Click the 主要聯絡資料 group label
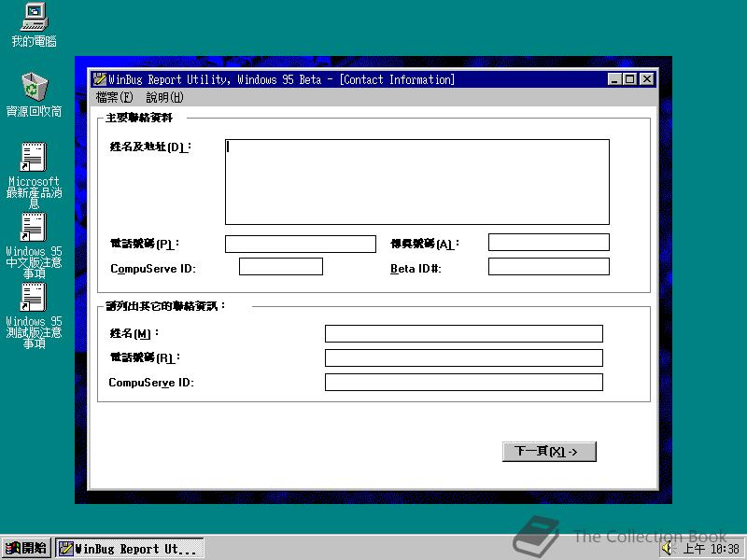This screenshot has width=747, height=560. pos(138,118)
